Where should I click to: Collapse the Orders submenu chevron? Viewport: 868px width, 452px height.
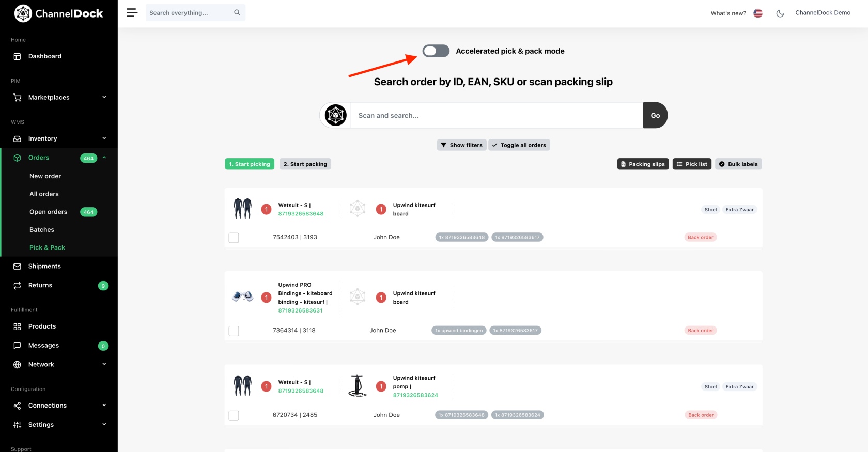[x=104, y=158]
